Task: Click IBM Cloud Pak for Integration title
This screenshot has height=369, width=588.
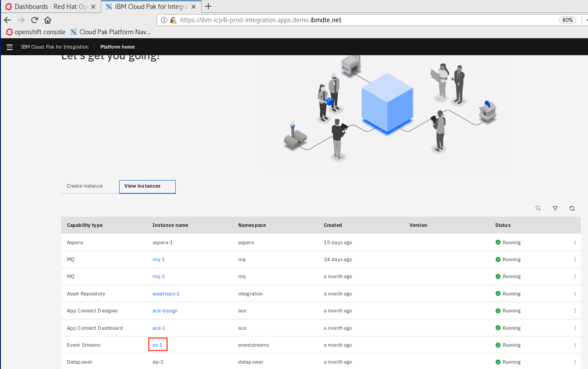Action: click(54, 47)
